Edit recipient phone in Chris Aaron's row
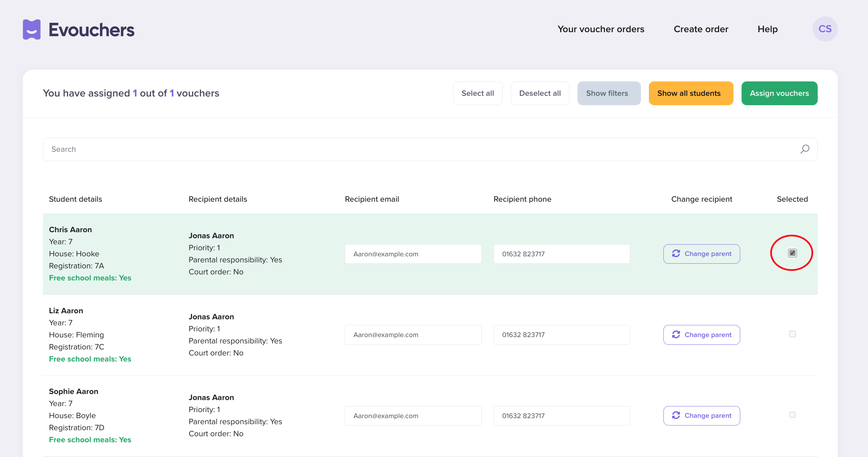868x457 pixels. click(561, 254)
